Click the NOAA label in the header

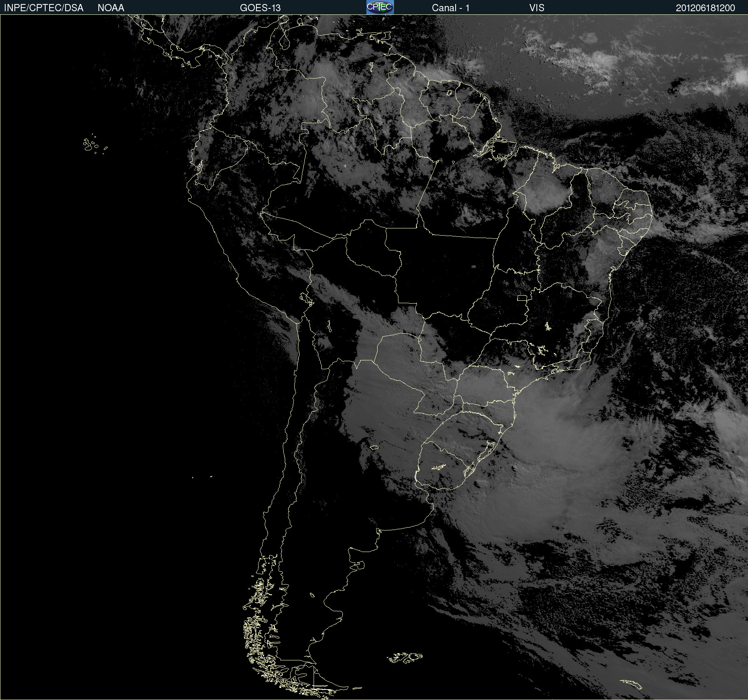111,8
